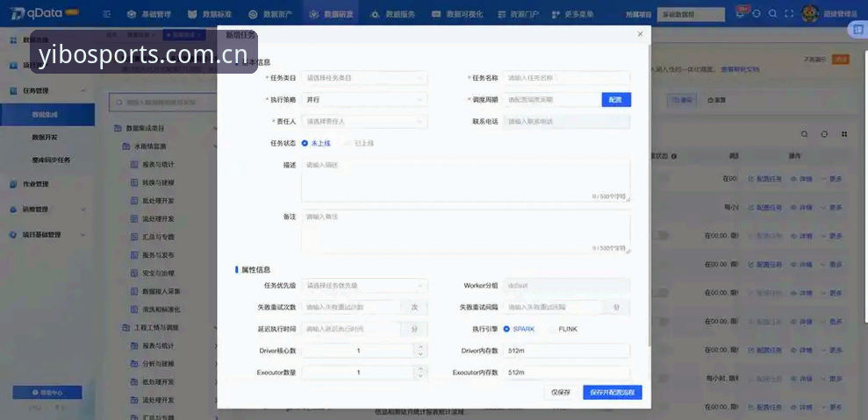Click the icon beside 数据接入采集 in tree
This screenshot has height=420, width=868.
(x=134, y=291)
